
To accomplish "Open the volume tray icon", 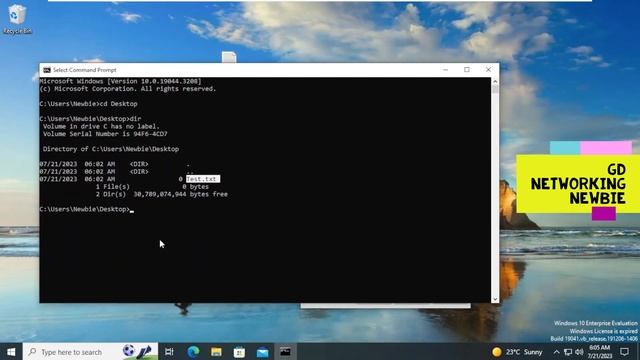I will point(579,351).
